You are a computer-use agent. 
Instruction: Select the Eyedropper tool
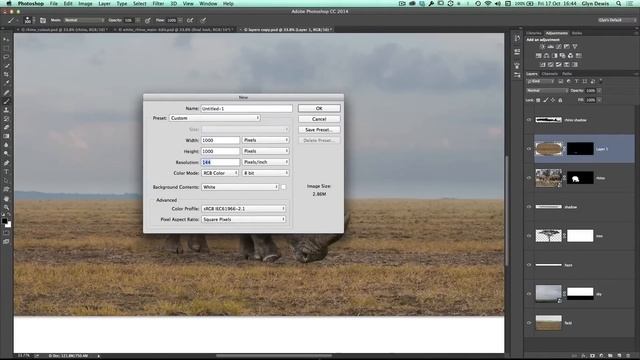tap(6, 83)
